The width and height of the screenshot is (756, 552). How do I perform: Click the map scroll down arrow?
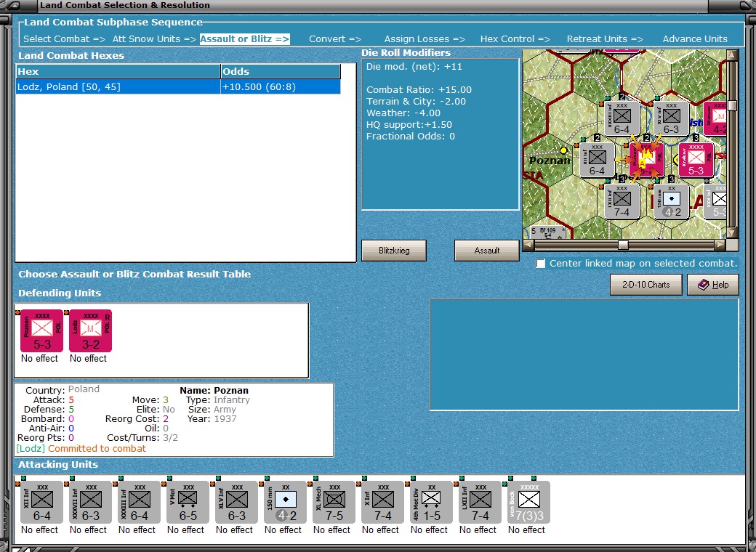coord(732,233)
